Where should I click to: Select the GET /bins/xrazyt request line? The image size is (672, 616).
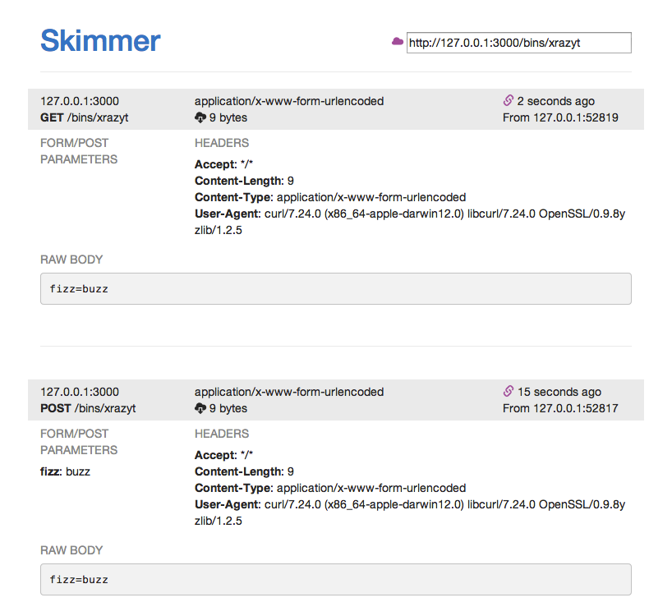pos(85,117)
